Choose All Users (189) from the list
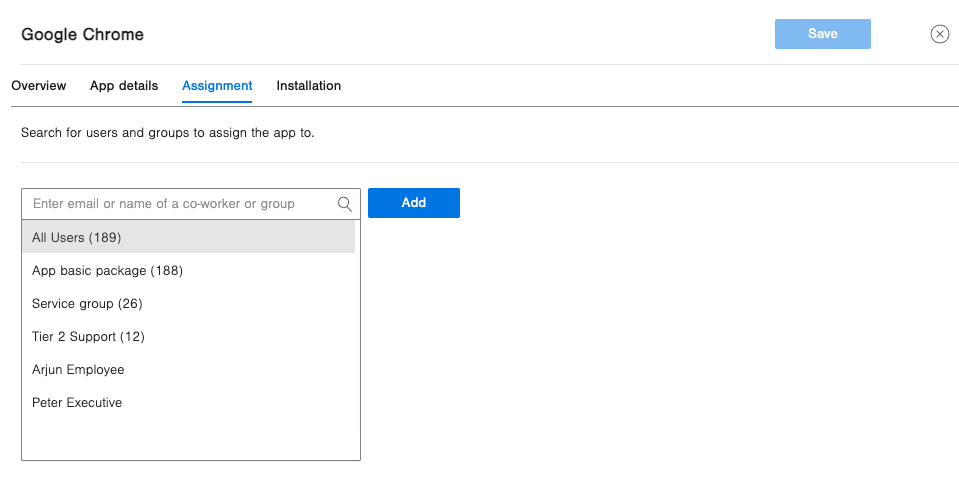The image size is (959, 491). click(x=188, y=237)
